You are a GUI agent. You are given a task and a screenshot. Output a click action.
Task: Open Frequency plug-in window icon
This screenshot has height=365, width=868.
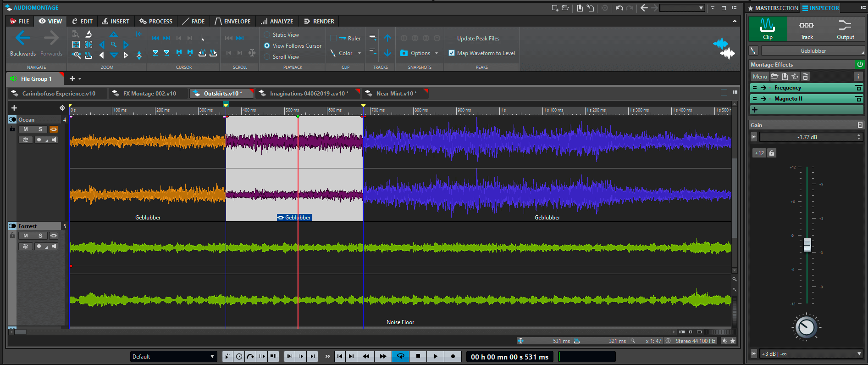pyautogui.click(x=858, y=88)
